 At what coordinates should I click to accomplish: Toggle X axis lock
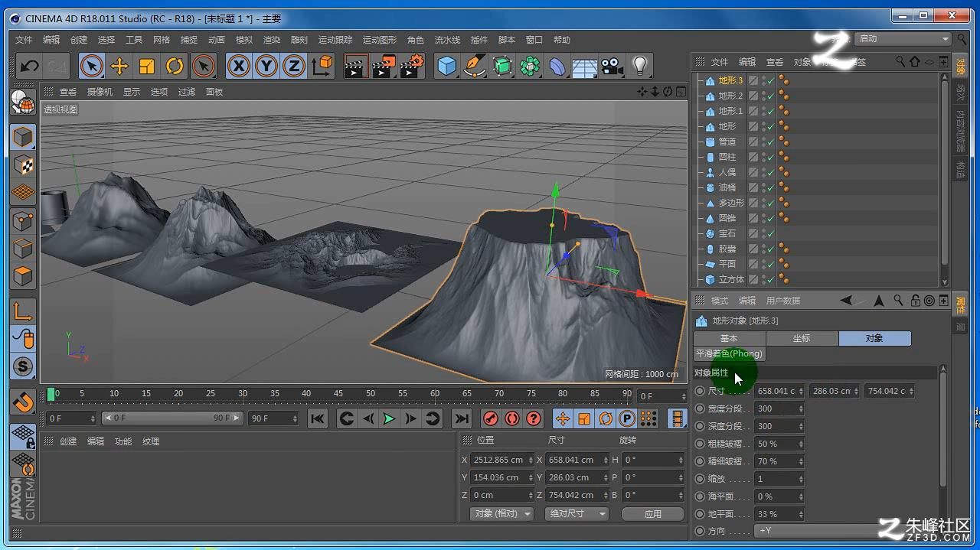pyautogui.click(x=239, y=67)
